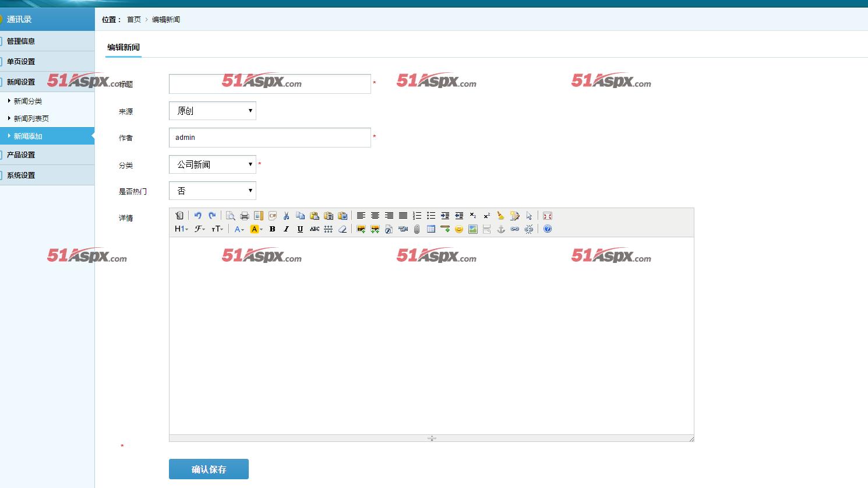868x488 pixels.
Task: Insert a bulleted list
Action: pyautogui.click(x=431, y=216)
